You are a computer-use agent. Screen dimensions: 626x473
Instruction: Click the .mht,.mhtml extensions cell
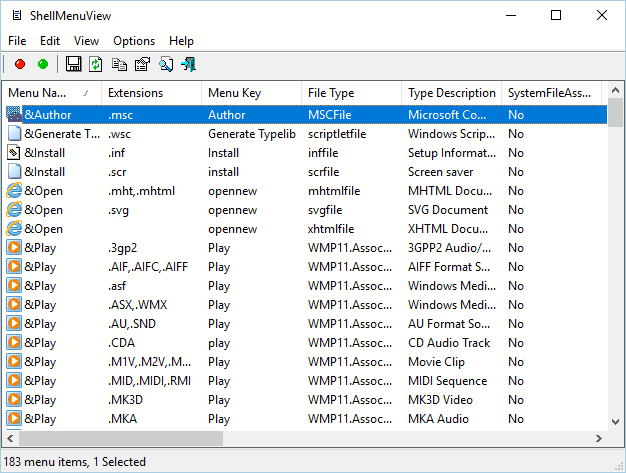141,191
